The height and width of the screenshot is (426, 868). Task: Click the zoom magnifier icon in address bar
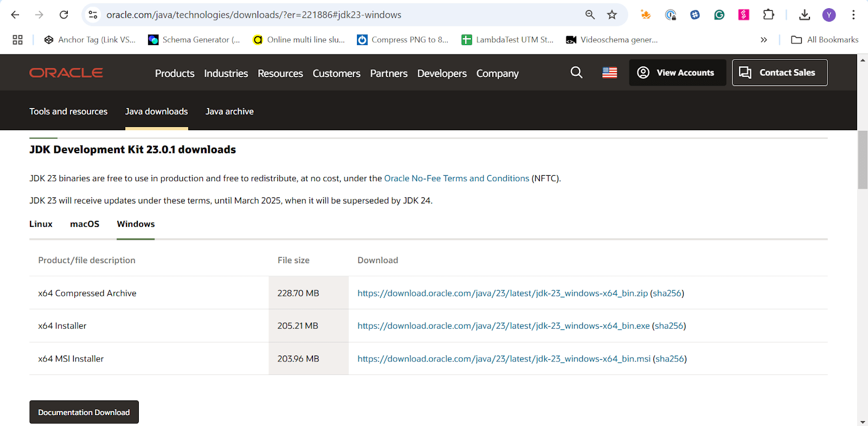point(590,15)
